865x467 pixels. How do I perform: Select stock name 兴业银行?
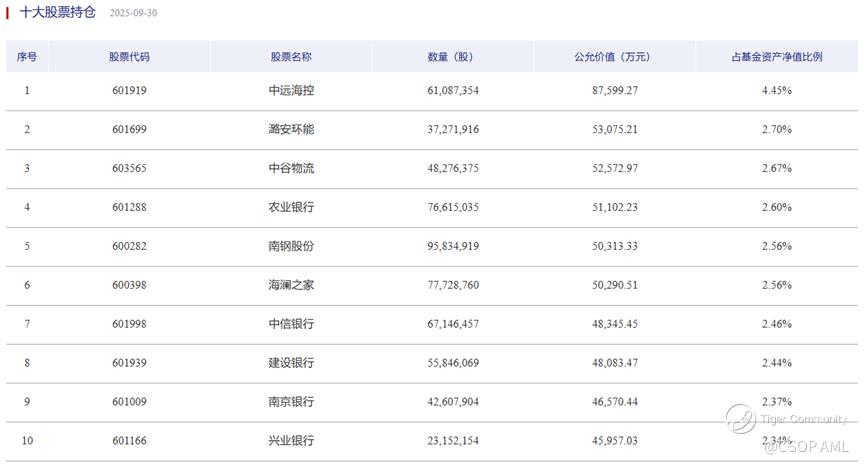tap(291, 441)
